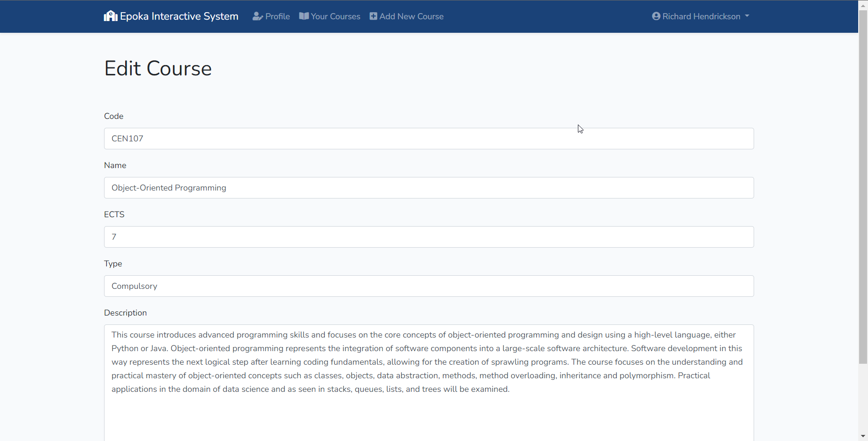Click the Your Courses book icon

pos(304,16)
